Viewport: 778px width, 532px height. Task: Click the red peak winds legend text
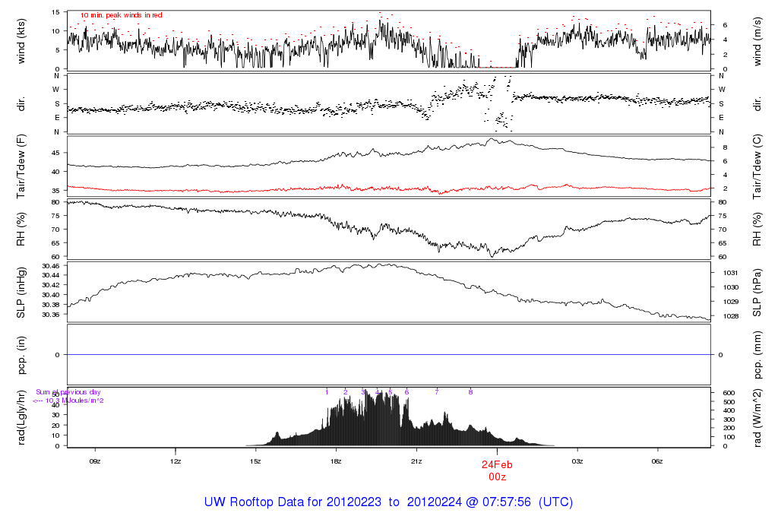point(122,15)
